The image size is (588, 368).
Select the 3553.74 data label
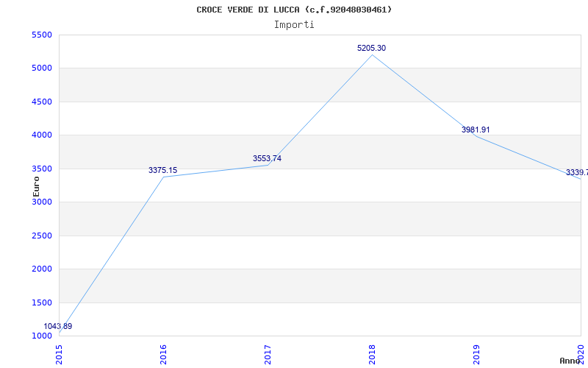tap(267, 158)
